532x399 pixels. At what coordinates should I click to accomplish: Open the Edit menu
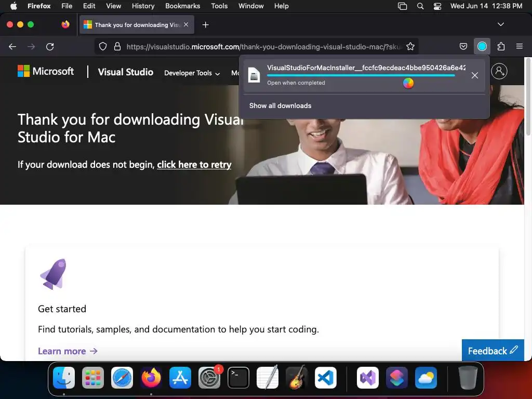tap(89, 6)
